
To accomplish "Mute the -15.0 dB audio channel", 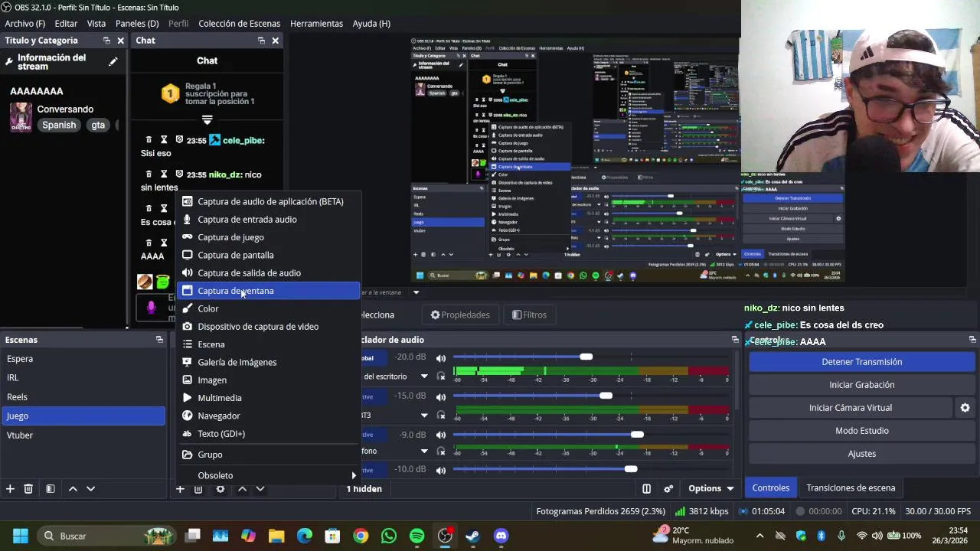I will point(441,396).
